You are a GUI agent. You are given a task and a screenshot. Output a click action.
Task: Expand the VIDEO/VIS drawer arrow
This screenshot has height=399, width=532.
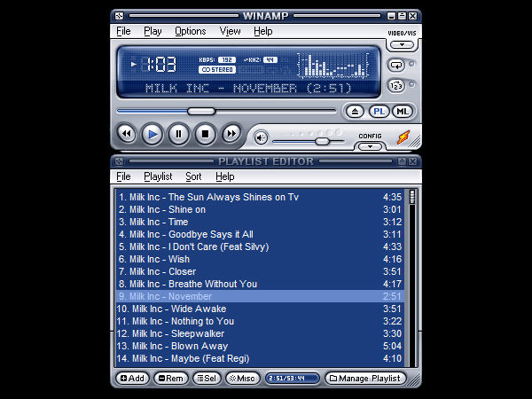coord(402,45)
